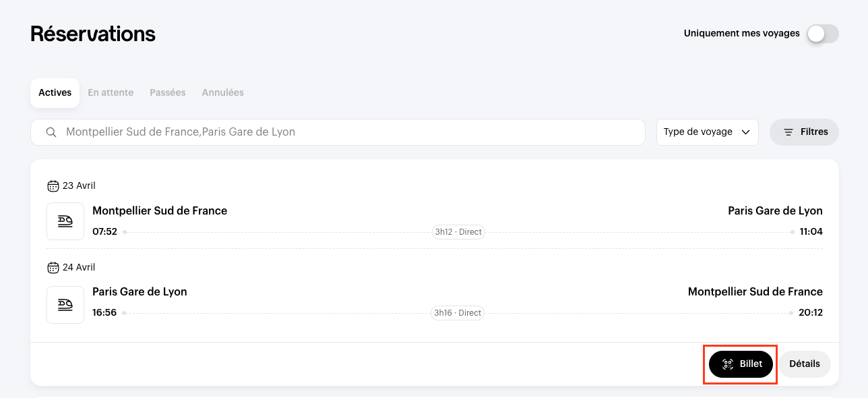868x398 pixels.
Task: Click the QR code icon on Billet
Action: tap(727, 364)
